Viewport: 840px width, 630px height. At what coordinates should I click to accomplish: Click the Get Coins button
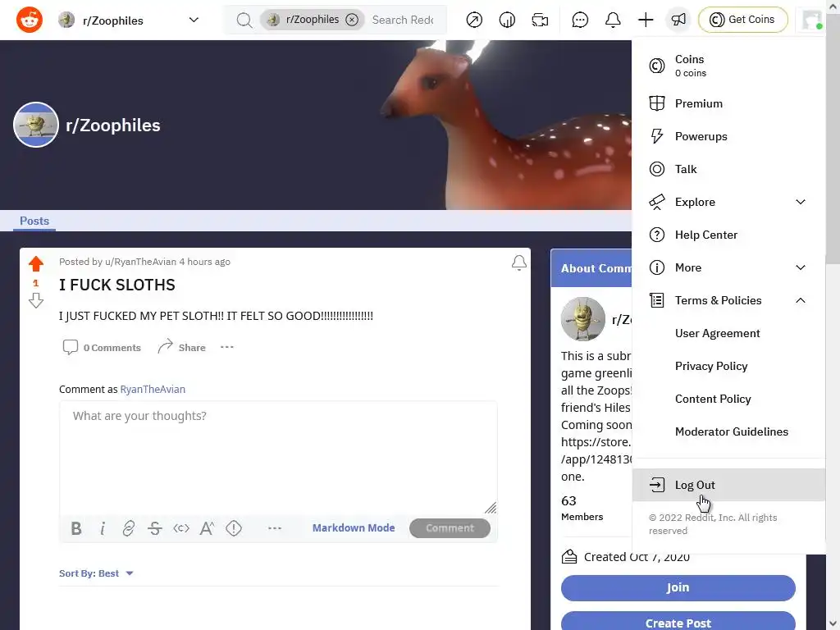(743, 20)
